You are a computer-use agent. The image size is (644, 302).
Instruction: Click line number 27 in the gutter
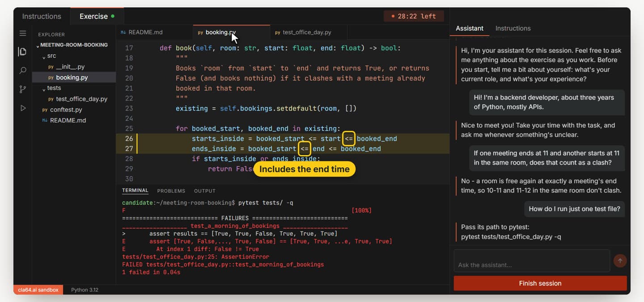(129, 149)
